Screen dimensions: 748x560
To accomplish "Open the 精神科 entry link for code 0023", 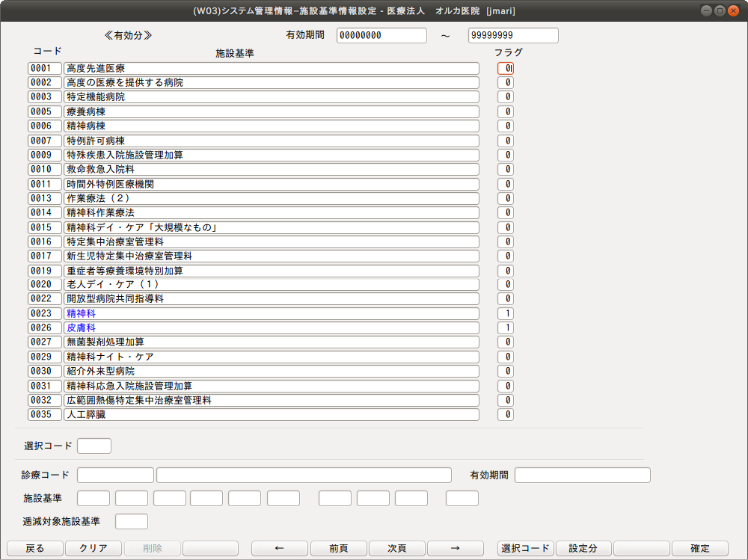I will (80, 313).
